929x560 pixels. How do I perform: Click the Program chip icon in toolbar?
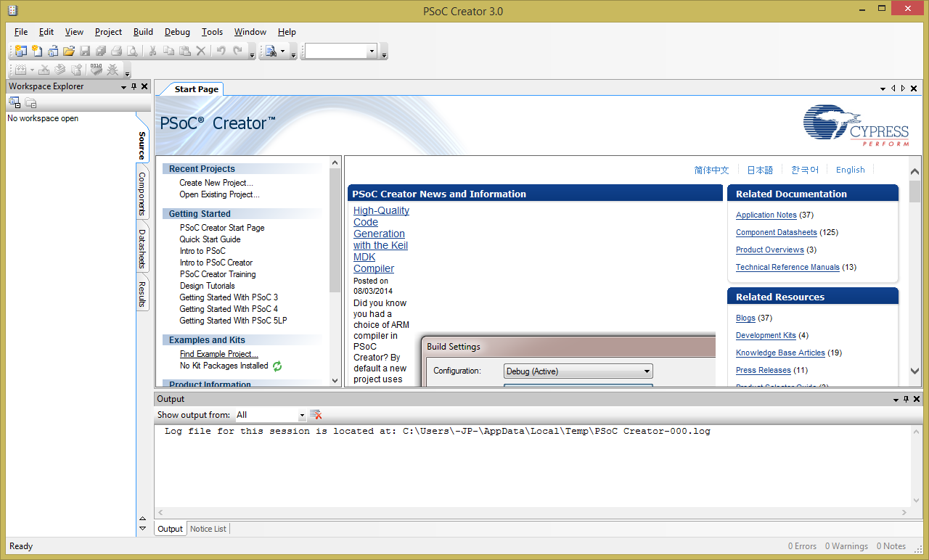(x=96, y=70)
